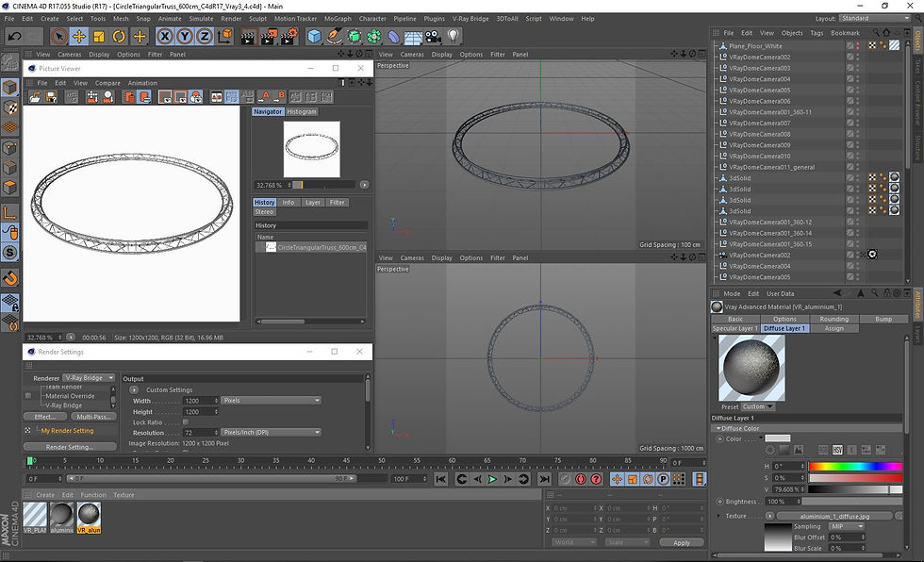Screen dimensions: 924x562
Task: Click the Apply button in coordinates panel
Action: [681, 542]
